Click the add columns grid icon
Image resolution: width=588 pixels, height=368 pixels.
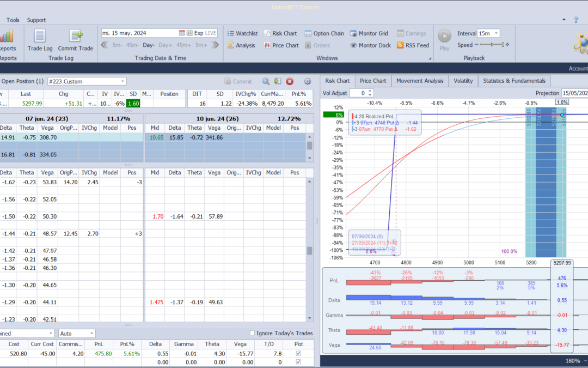278,81
